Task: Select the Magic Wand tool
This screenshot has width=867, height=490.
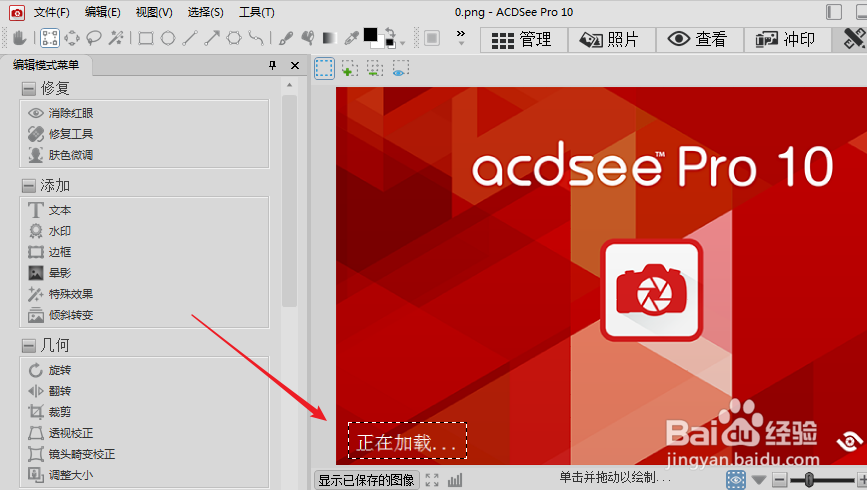Action: (x=116, y=38)
